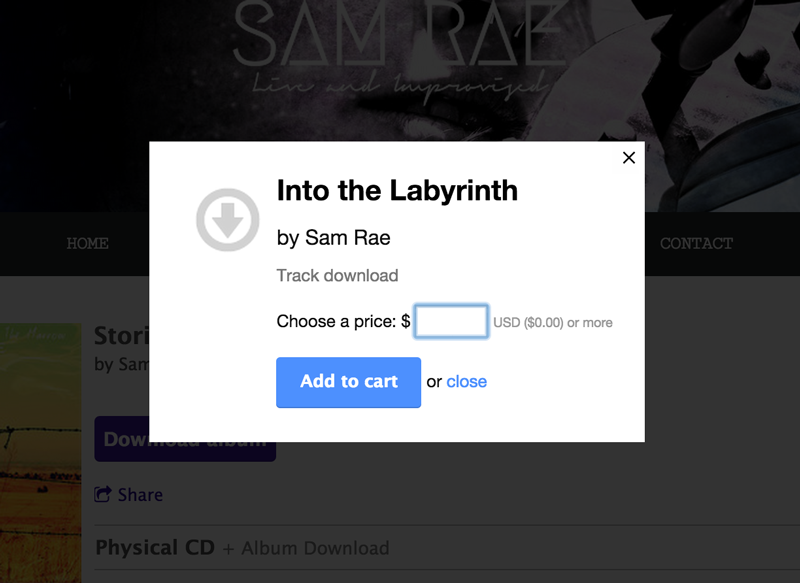Click the Physical CD heading
The width and height of the screenshot is (800, 583).
coord(155,547)
